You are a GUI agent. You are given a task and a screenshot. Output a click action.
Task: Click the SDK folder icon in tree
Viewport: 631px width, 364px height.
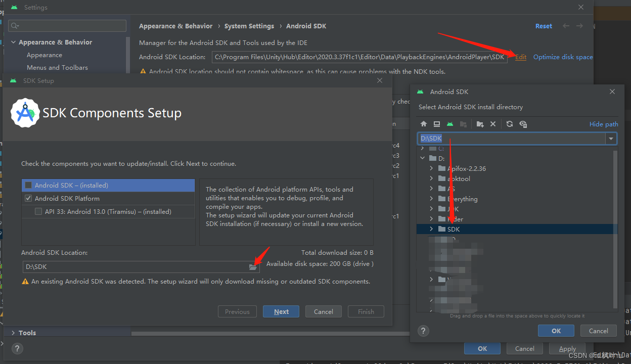(x=442, y=229)
